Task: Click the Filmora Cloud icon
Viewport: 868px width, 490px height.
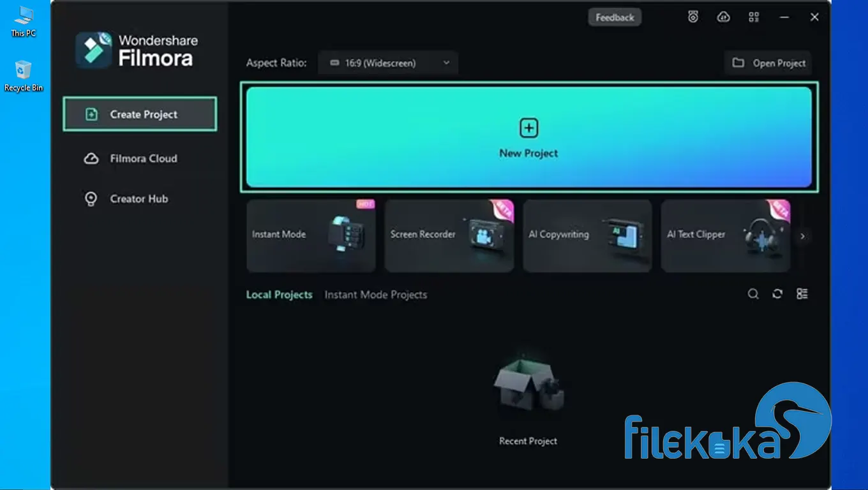Action: click(x=91, y=158)
